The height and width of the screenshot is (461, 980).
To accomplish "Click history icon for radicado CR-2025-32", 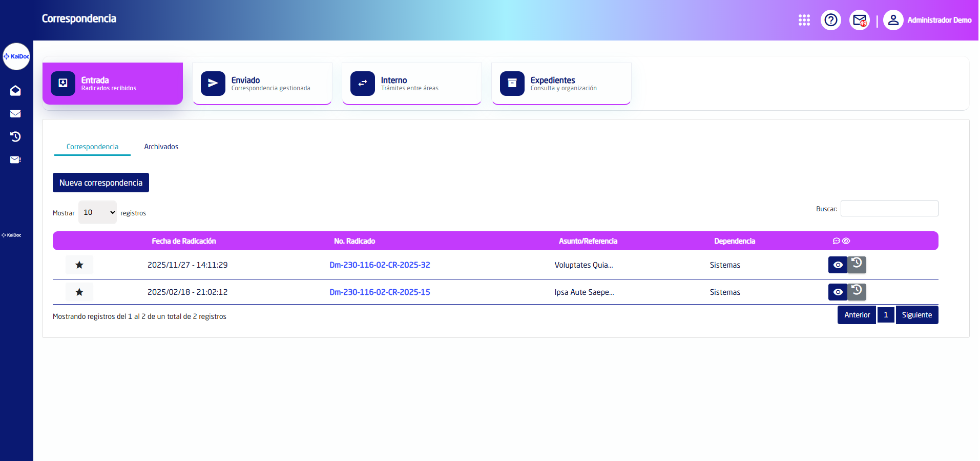I will pyautogui.click(x=857, y=264).
